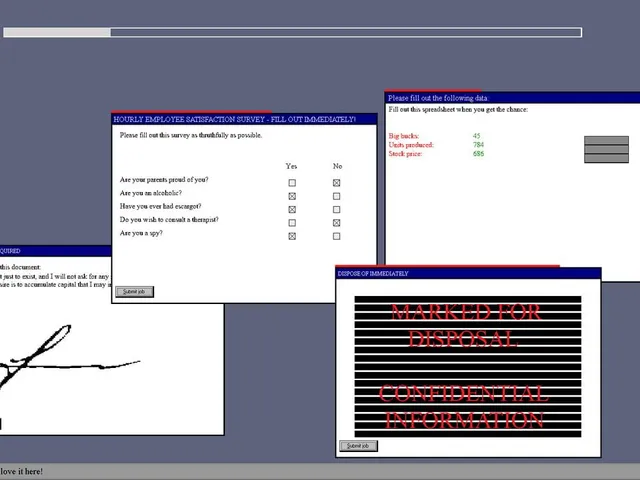Uncheck No for 'Do you wish to consult a therapist?'
Image resolution: width=640 pixels, height=480 pixels.
coord(336,223)
